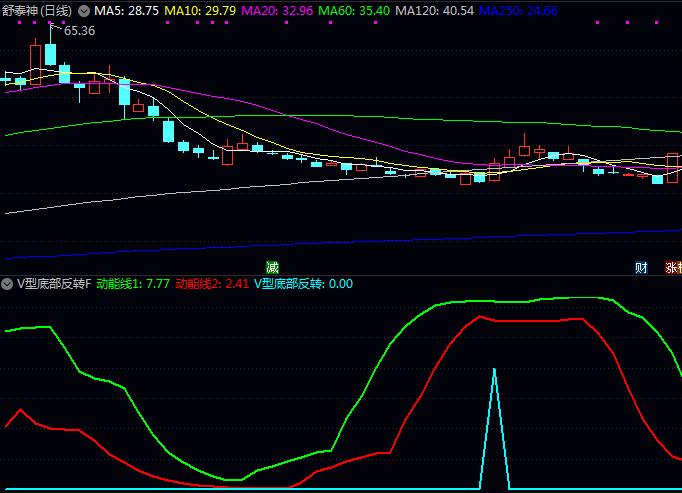Click the 减 marker icon below the chart
The image size is (682, 493).
pyautogui.click(x=272, y=267)
